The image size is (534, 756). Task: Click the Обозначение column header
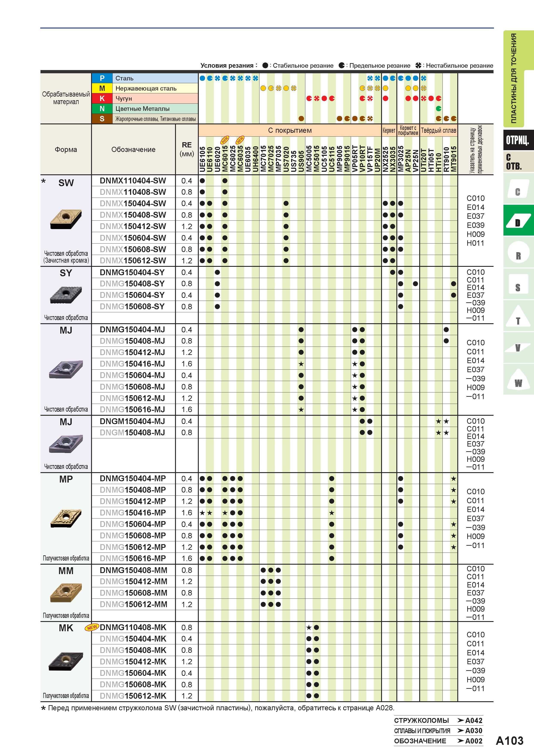click(x=133, y=150)
